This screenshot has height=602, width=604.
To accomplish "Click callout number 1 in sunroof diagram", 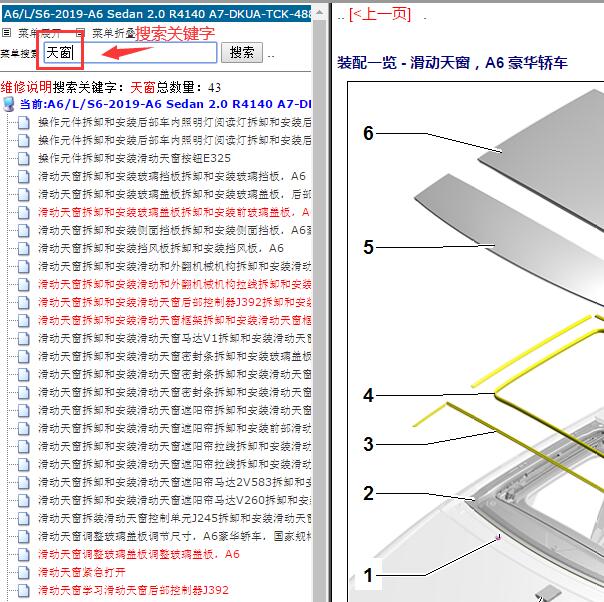I will (368, 575).
